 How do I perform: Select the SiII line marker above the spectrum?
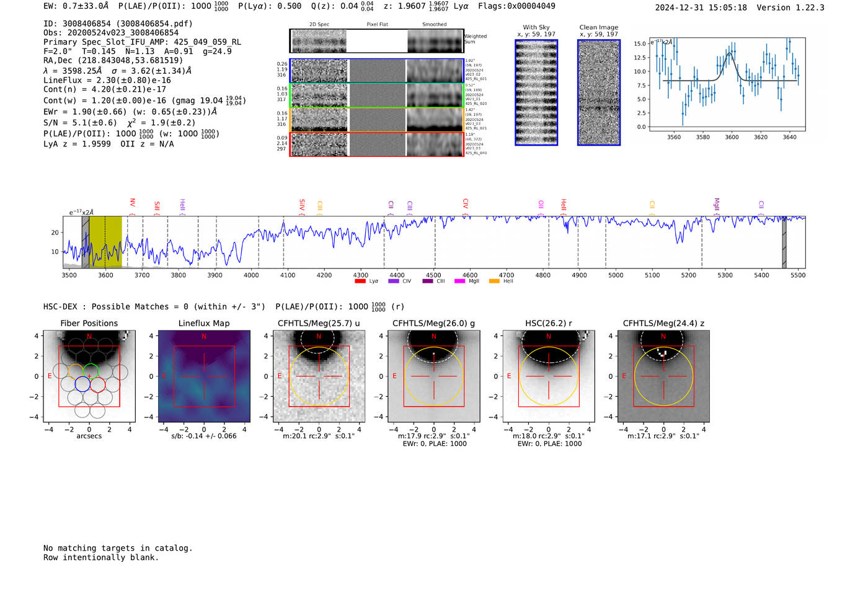pyautogui.click(x=157, y=208)
